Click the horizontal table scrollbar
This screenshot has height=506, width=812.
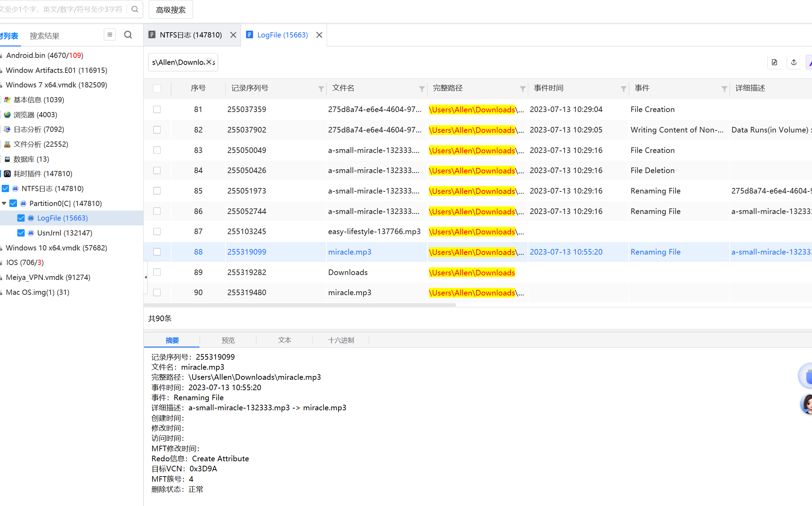coord(300,305)
